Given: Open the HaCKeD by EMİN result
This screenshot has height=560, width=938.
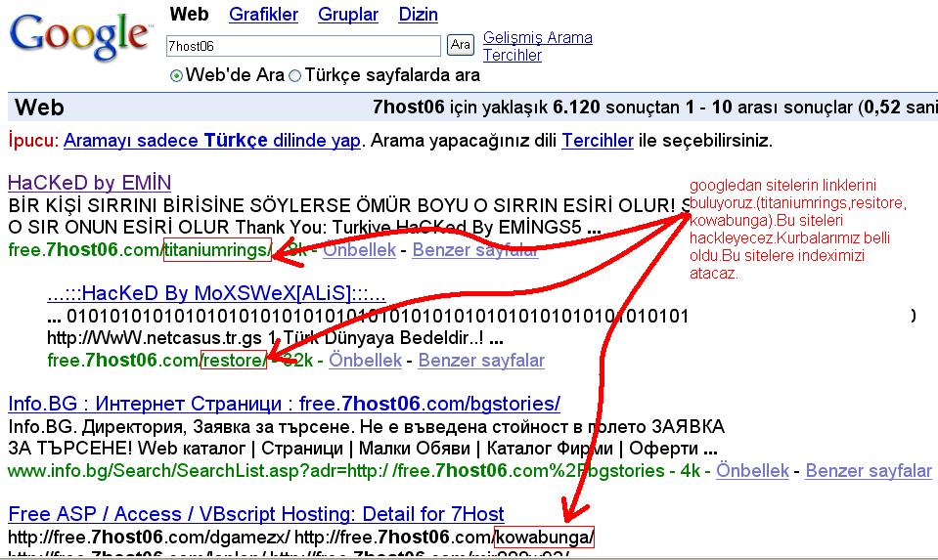Looking at the screenshot, I should click(90, 183).
